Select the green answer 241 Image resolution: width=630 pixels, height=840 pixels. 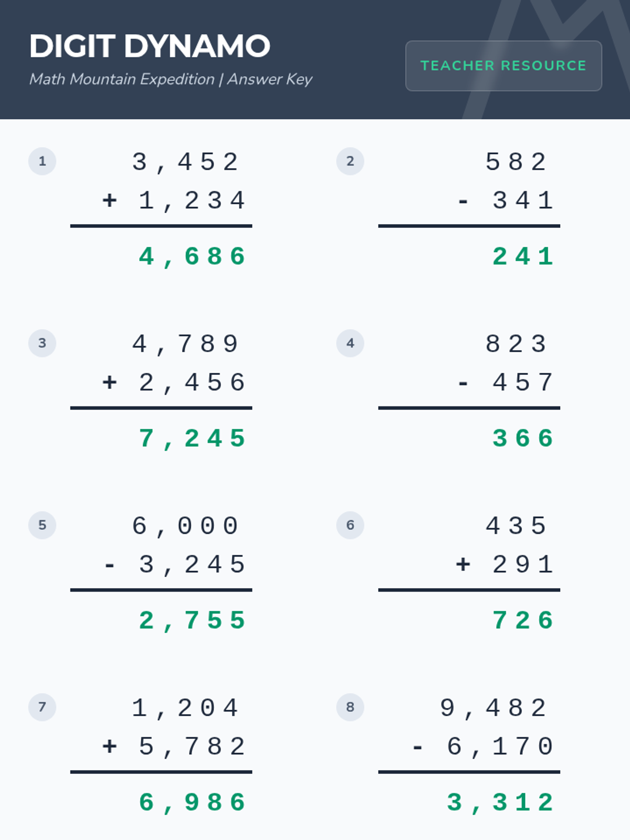pos(523,257)
